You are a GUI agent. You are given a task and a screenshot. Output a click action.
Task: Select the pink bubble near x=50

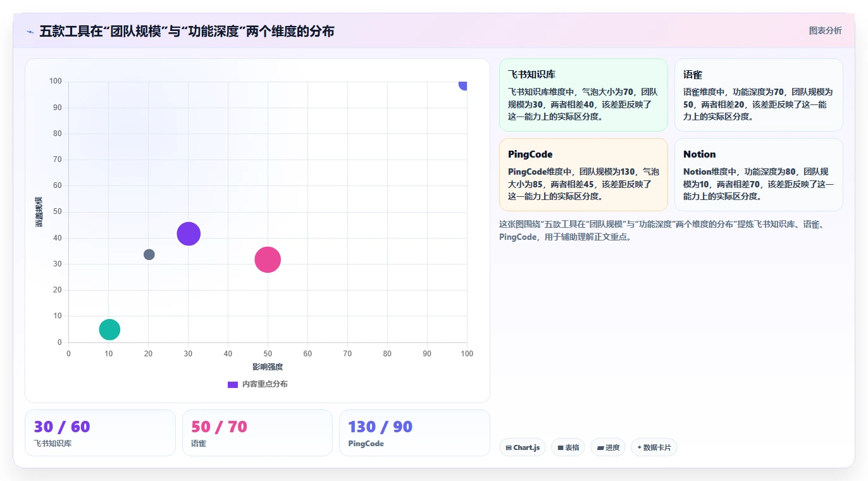click(x=268, y=259)
